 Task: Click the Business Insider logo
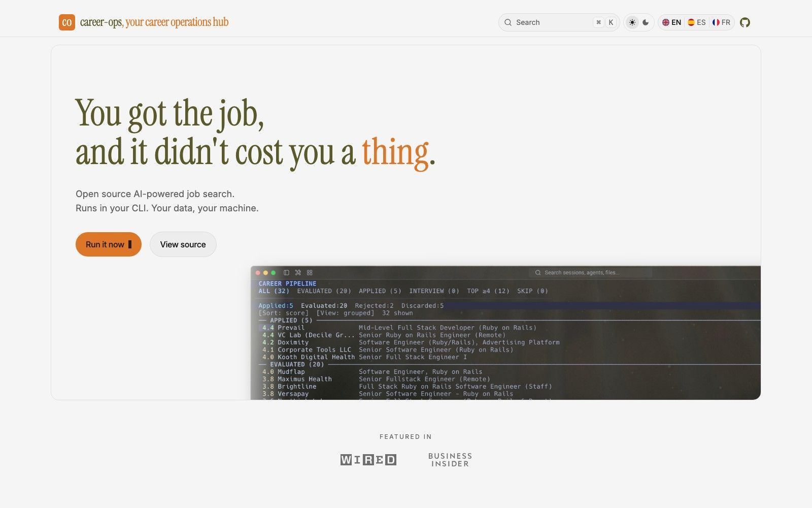pyautogui.click(x=450, y=460)
